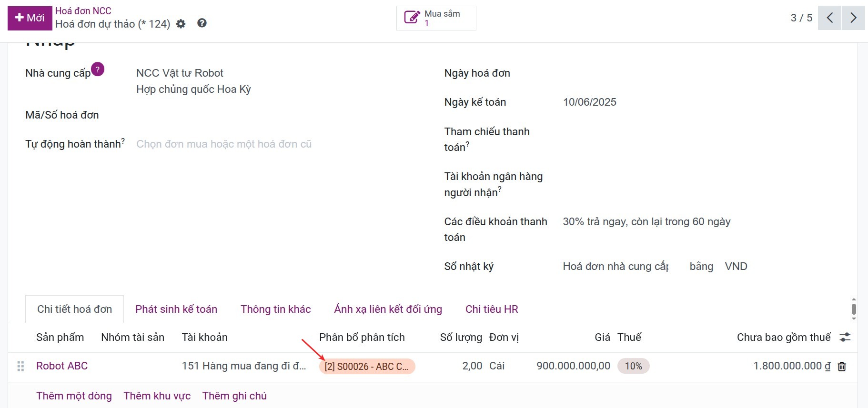This screenshot has height=408, width=868.
Task: Switch to Thông tin khác tab
Action: coord(276,309)
